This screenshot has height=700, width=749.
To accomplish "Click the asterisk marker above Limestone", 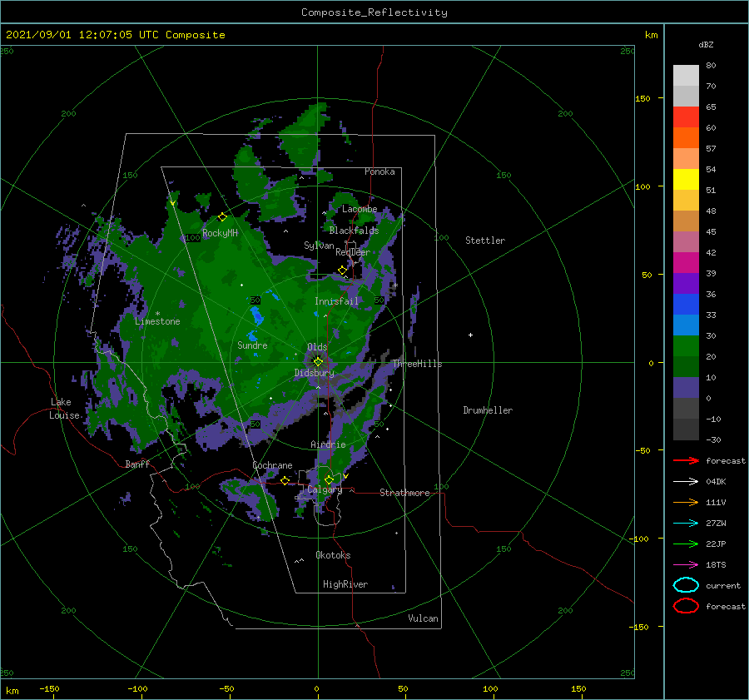I will pos(157,314).
